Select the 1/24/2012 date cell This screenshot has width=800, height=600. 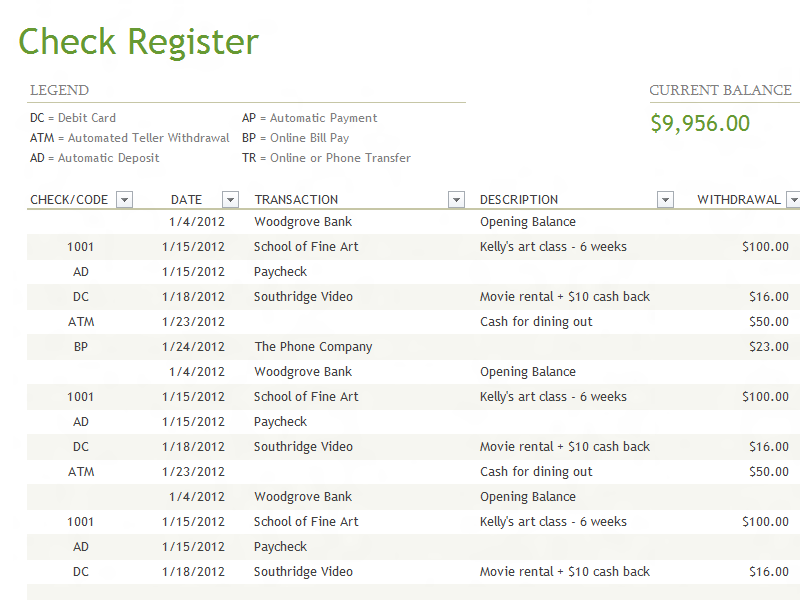coord(196,347)
